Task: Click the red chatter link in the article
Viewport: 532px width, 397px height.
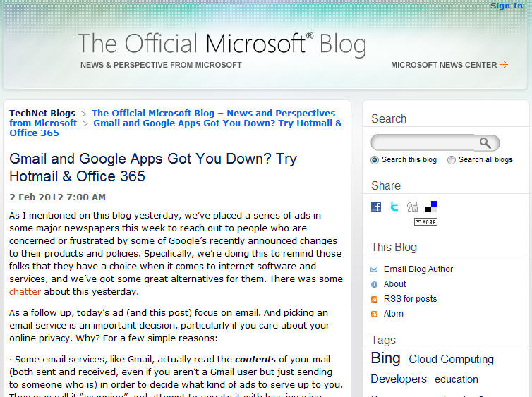Action: (x=25, y=291)
